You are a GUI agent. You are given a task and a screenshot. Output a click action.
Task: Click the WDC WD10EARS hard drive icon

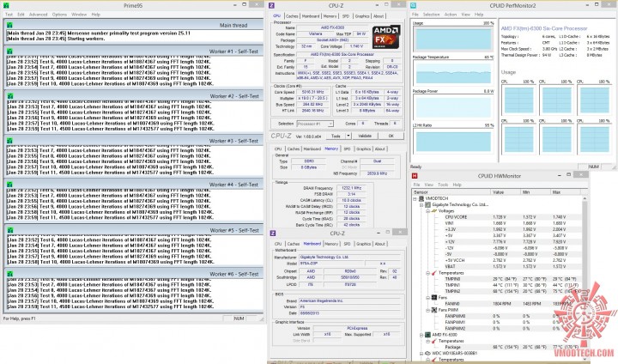click(x=427, y=354)
